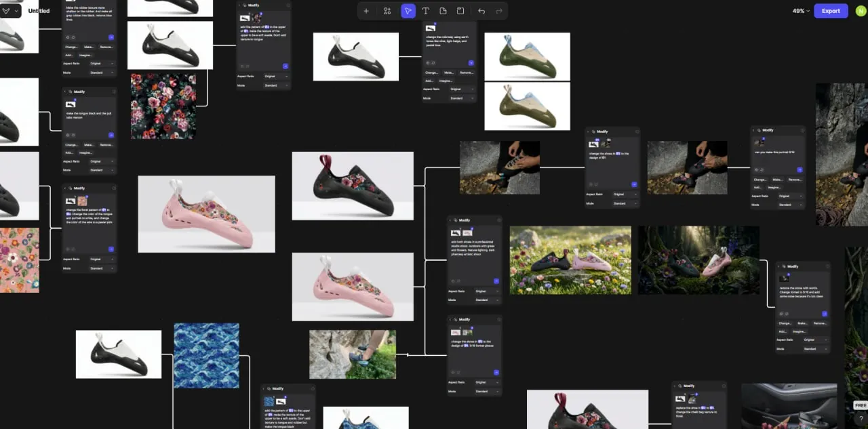Click header right icon of 'add both shoes' Modify panel
Screen dimensions: 868x429
click(x=498, y=220)
